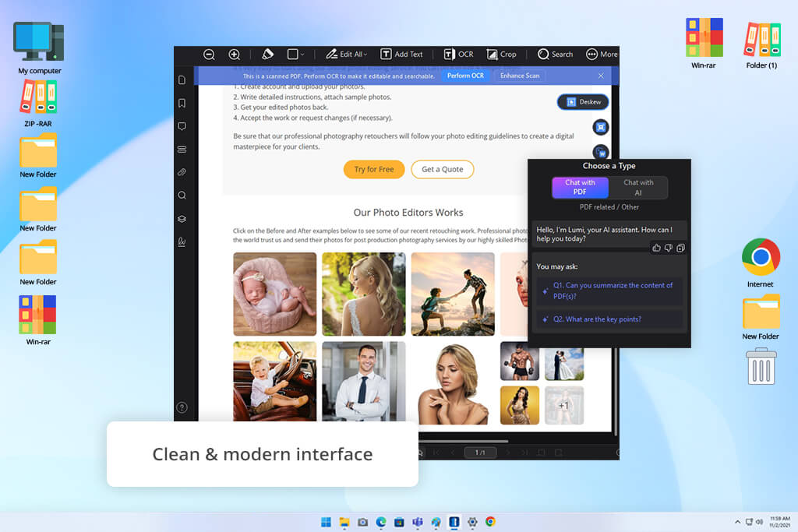
Task: Select the highlighter tool in toolbar
Action: [267, 54]
